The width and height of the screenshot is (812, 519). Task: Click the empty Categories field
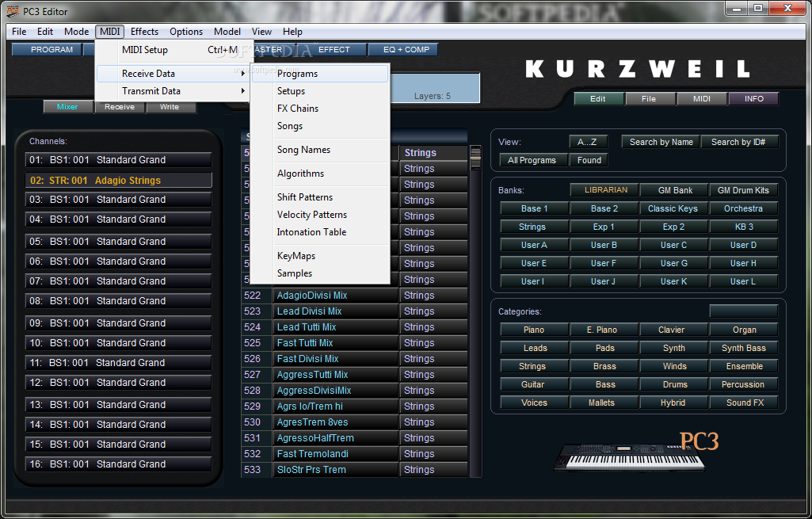click(744, 311)
